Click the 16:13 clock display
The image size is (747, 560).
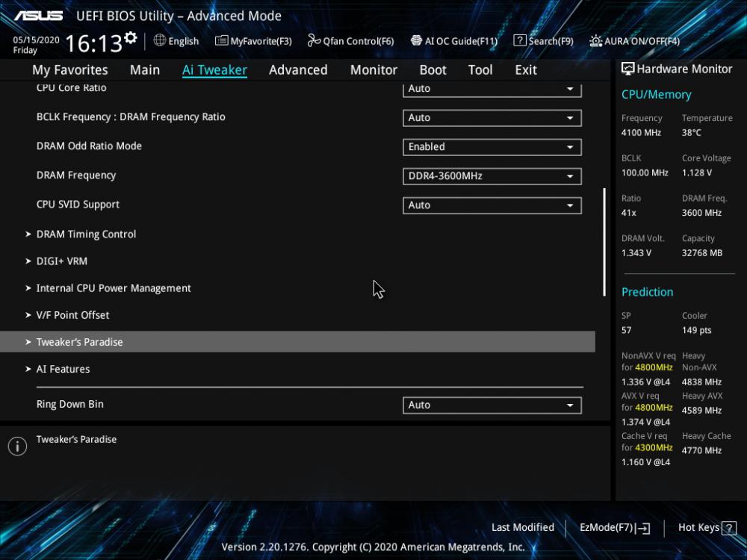tap(94, 43)
